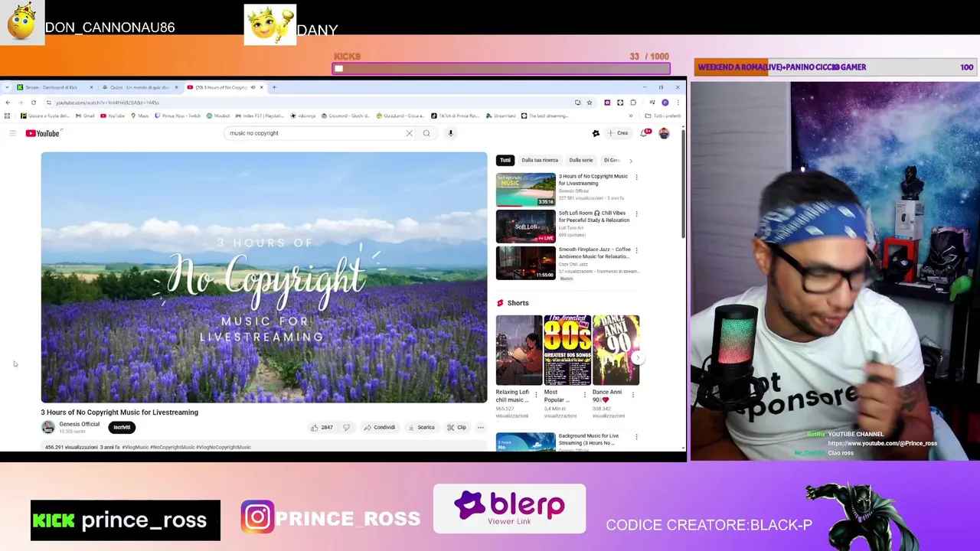The image size is (980, 551).
Task: Open the YouTube guide hamburger menu
Action: click(x=12, y=133)
